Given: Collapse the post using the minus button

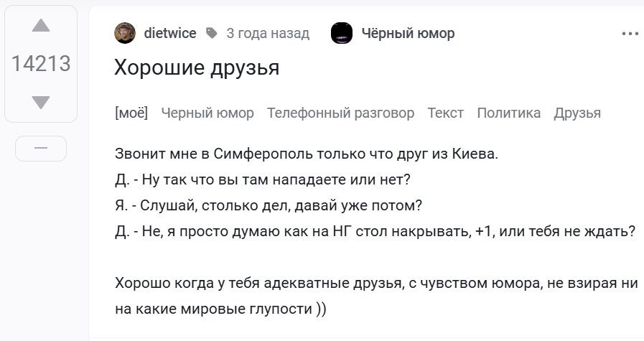Looking at the screenshot, I should [41, 148].
